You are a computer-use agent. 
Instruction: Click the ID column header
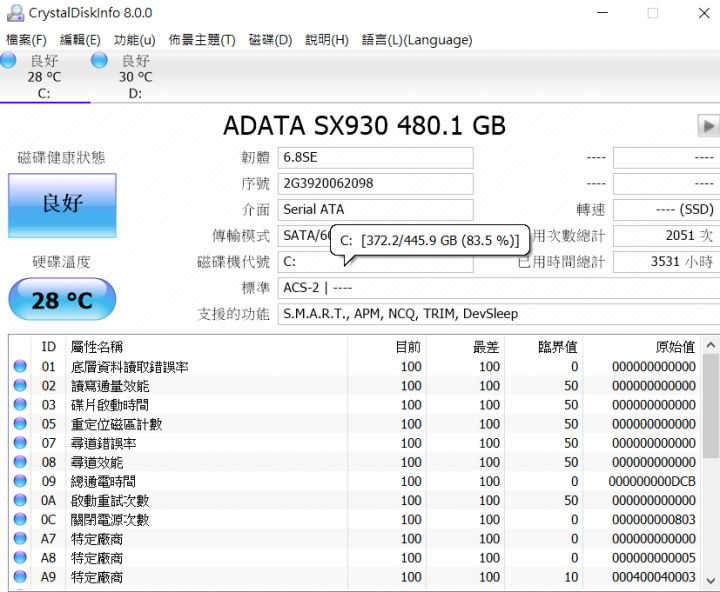(x=48, y=347)
